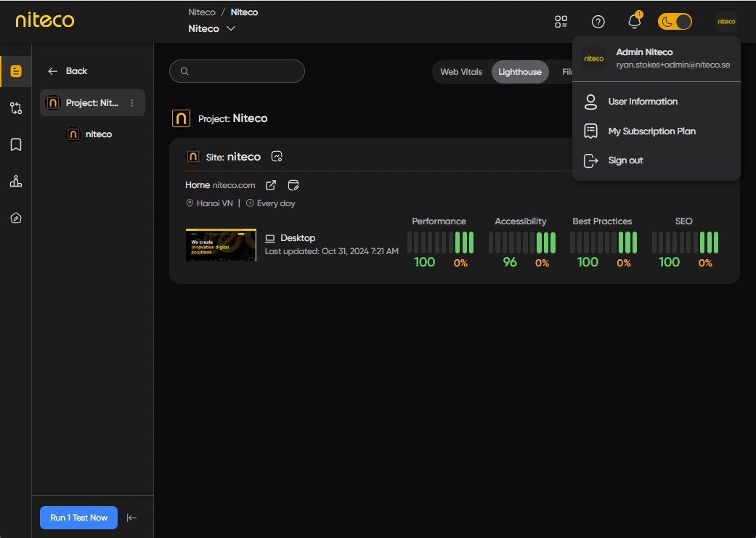Screen dimensions: 756x538
Task: Open Niteco organization dropdown in header
Action: click(x=211, y=28)
